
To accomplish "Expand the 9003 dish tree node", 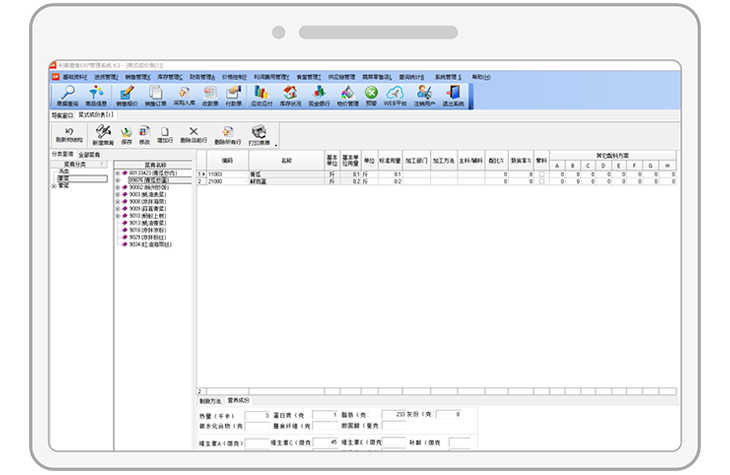I will pyautogui.click(x=118, y=194).
